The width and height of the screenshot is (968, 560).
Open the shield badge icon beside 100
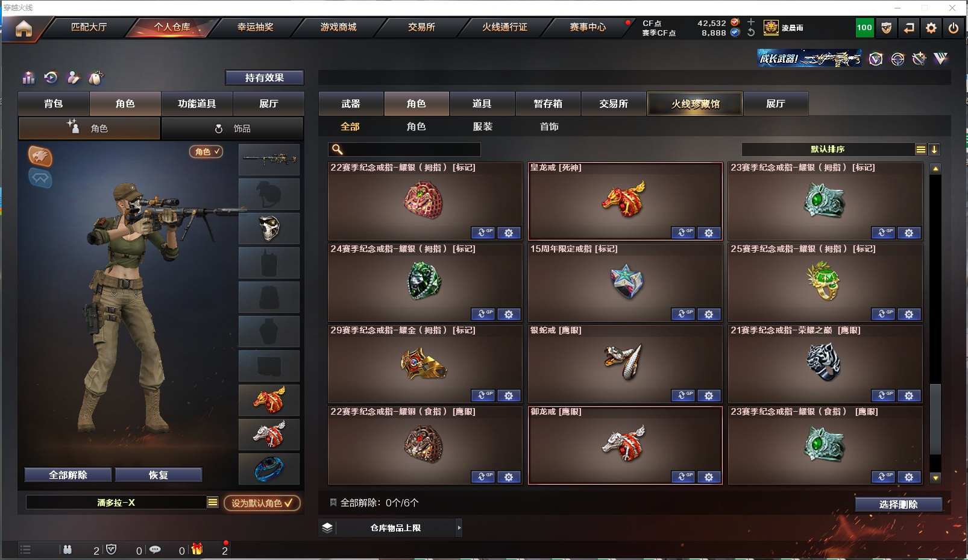(886, 28)
